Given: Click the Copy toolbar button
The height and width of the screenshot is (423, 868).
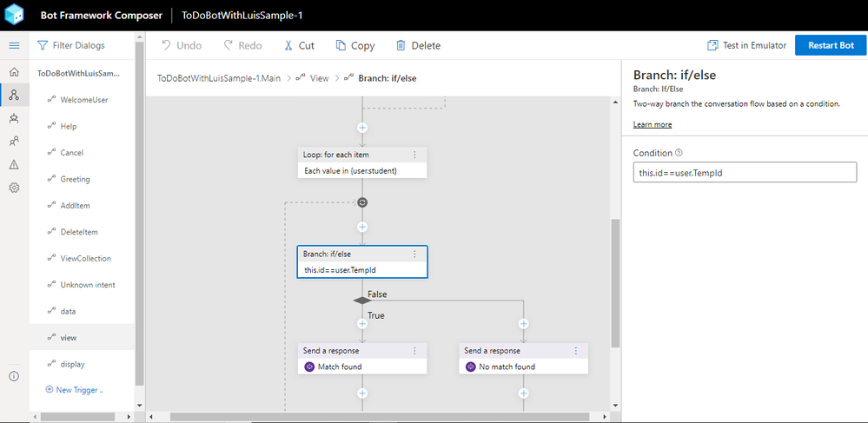Looking at the screenshot, I should click(355, 46).
